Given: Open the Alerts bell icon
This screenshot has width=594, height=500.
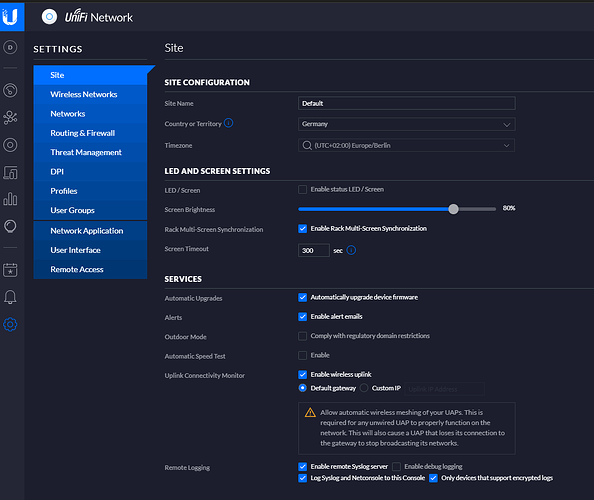Looking at the screenshot, I should tap(10, 297).
